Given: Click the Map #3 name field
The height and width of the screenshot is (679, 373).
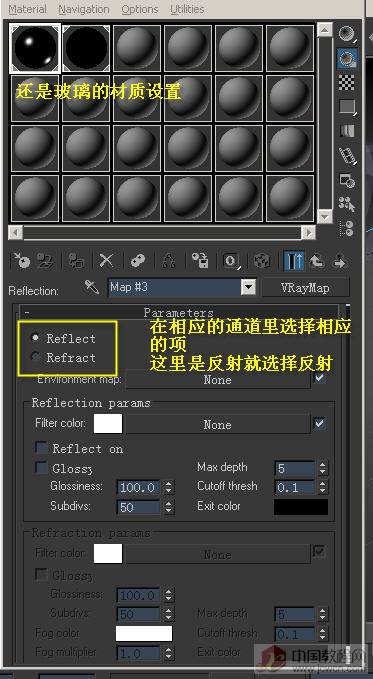Looking at the screenshot, I should (175, 287).
